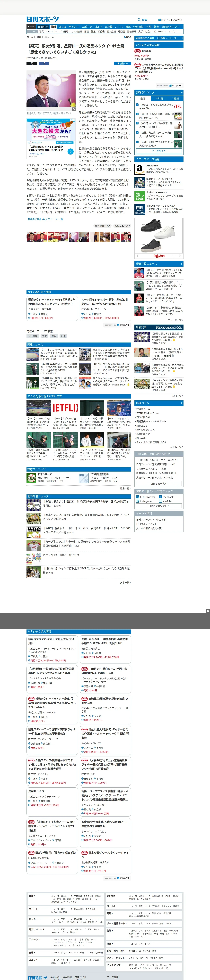Click the home icon in the navigation bar
The image size is (210, 980).
tap(31, 27)
